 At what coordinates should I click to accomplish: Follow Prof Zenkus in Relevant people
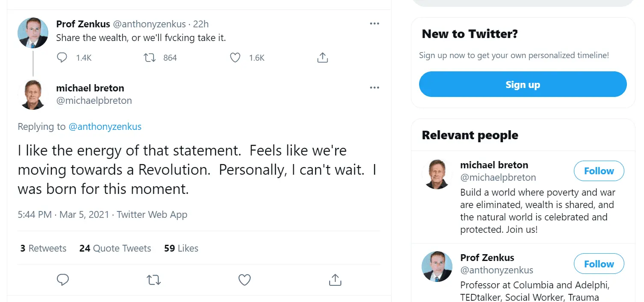(599, 264)
